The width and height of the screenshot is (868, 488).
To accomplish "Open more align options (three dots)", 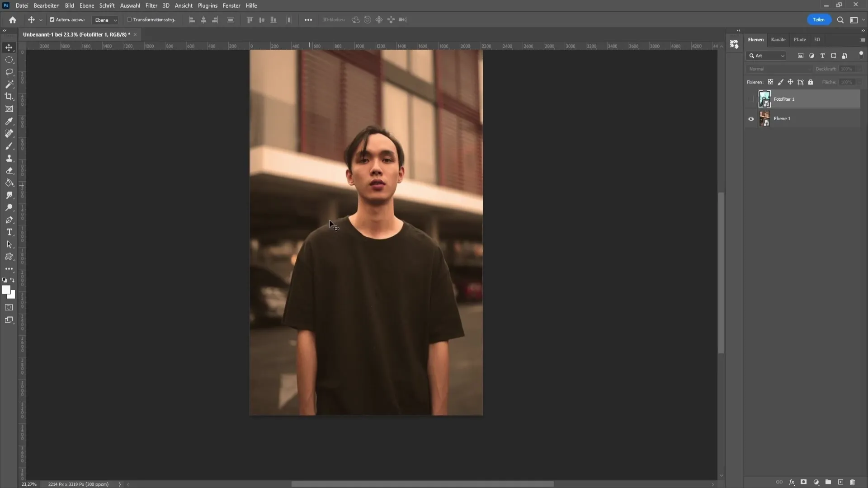I will pos(308,20).
